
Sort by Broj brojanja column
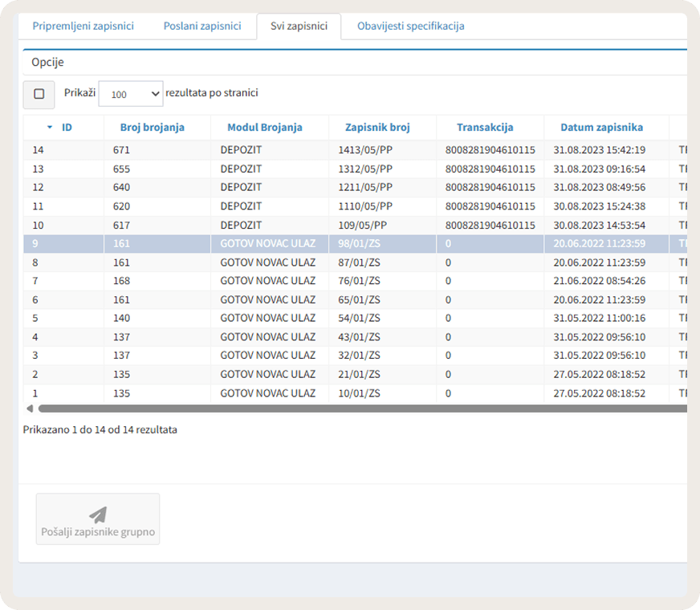click(x=153, y=128)
